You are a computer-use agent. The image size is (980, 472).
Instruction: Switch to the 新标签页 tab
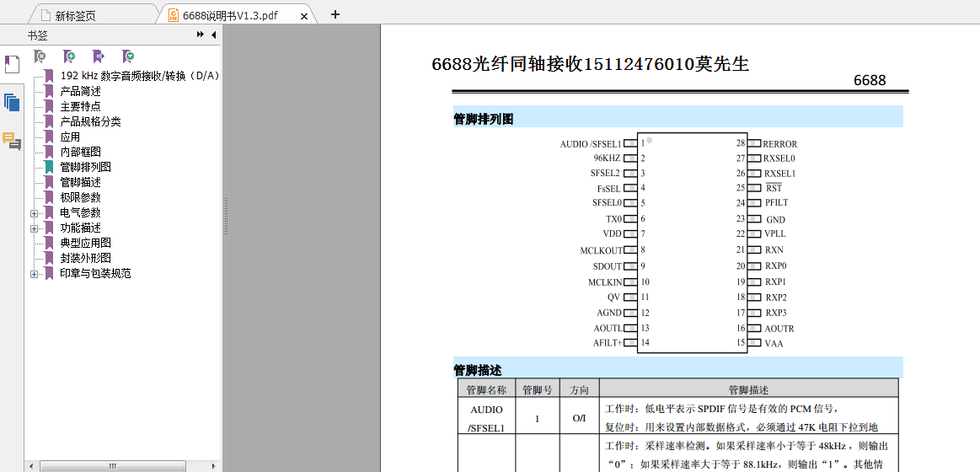pyautogui.click(x=94, y=15)
